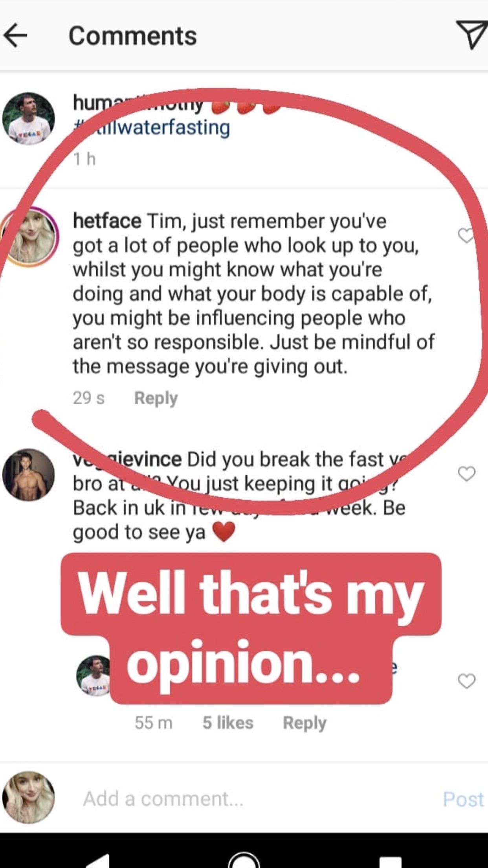This screenshot has height=868, width=488.
Task: Toggle the heart on veggievince's comment
Action: pos(466,473)
